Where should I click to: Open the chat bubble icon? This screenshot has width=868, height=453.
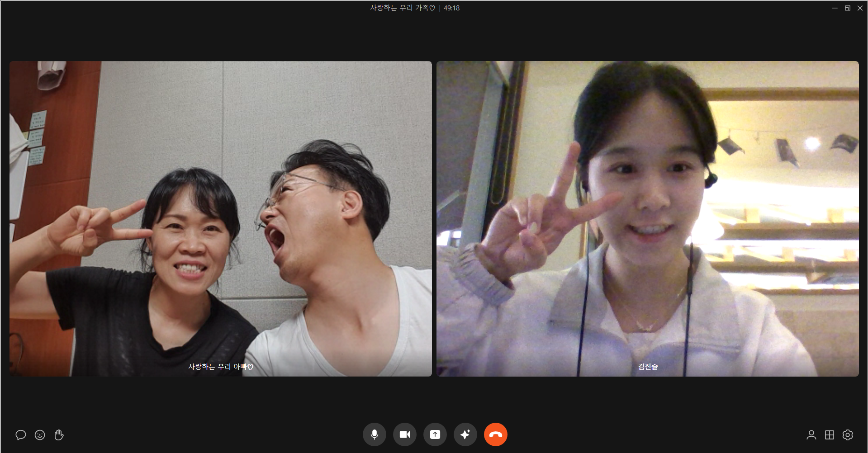pyautogui.click(x=20, y=435)
